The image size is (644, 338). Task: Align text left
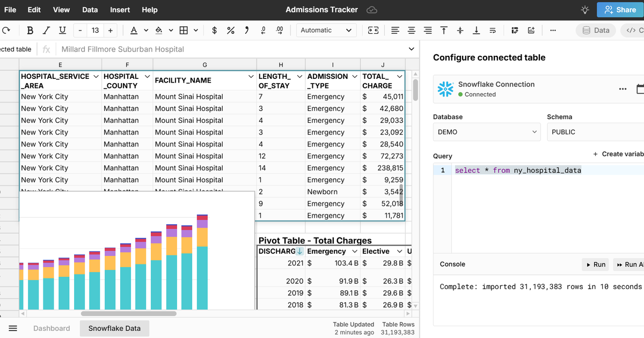[x=396, y=31]
